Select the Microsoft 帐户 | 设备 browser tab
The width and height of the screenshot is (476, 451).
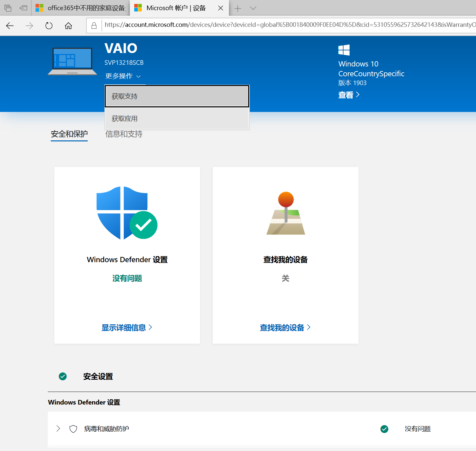point(179,8)
